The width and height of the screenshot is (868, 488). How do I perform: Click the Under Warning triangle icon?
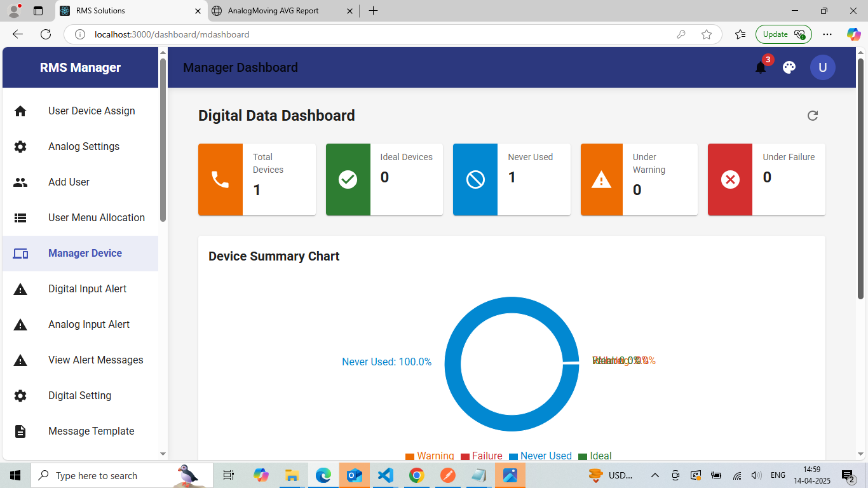[602, 180]
